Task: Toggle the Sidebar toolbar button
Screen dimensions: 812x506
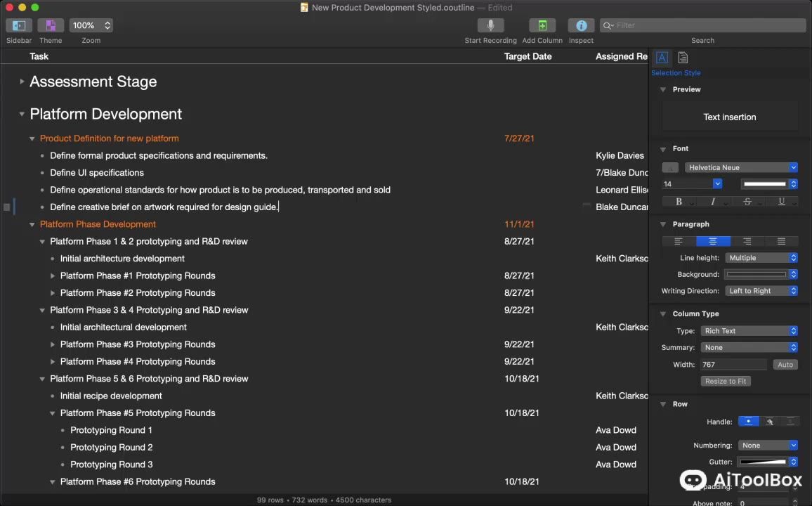Action: (19, 25)
